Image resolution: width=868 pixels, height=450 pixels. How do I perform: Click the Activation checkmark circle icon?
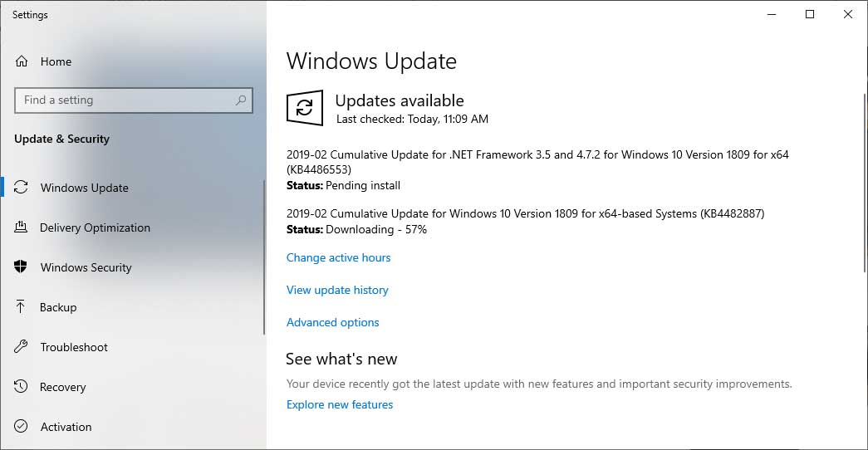point(22,427)
